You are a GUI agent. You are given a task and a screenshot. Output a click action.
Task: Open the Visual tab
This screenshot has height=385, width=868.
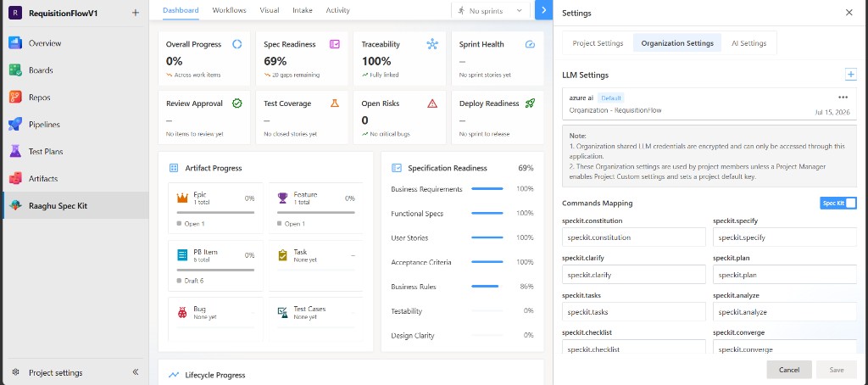[x=270, y=10]
